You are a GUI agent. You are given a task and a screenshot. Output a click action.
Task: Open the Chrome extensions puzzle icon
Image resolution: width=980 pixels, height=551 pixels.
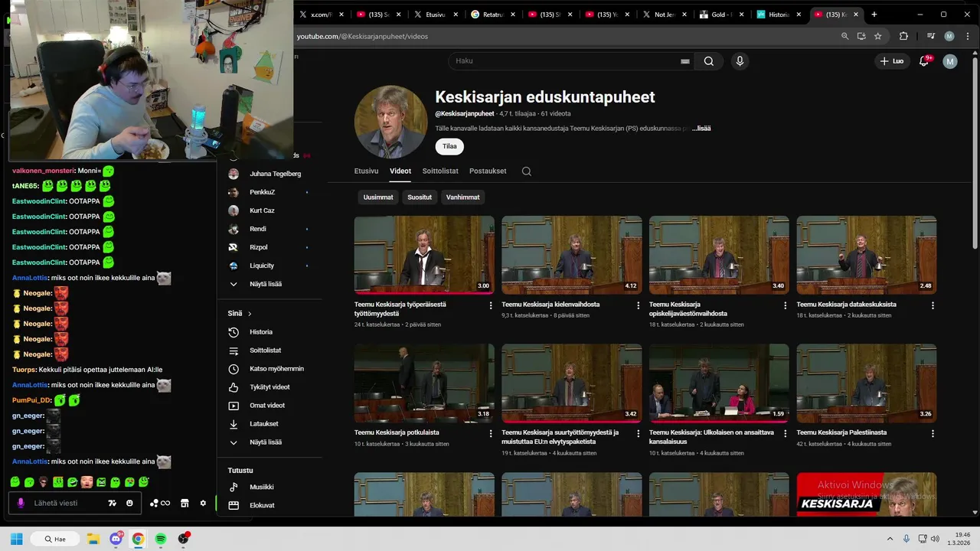tap(903, 36)
